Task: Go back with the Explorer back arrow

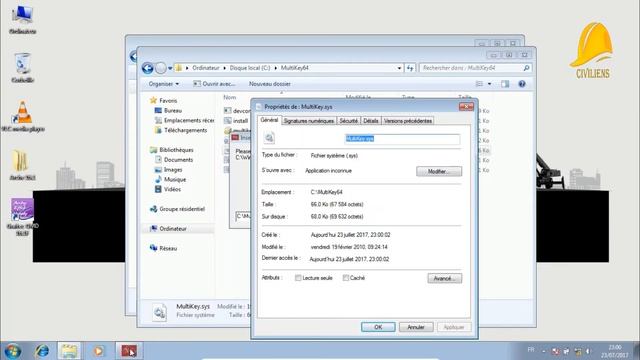Action: coord(147,68)
